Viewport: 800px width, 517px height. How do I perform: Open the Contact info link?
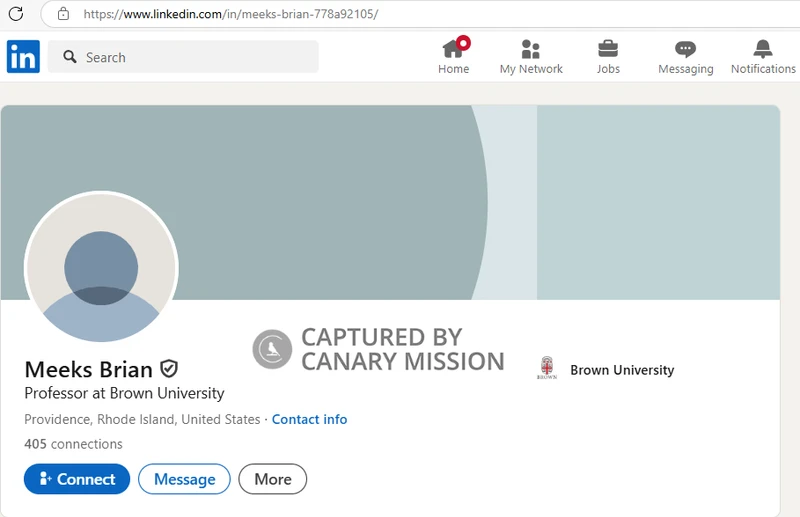309,419
